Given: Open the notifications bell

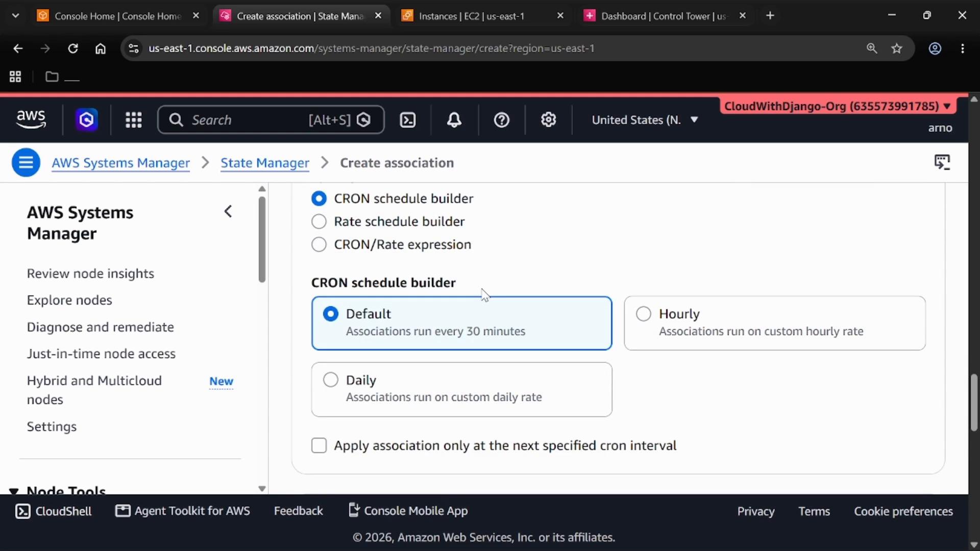Looking at the screenshot, I should pos(454,120).
